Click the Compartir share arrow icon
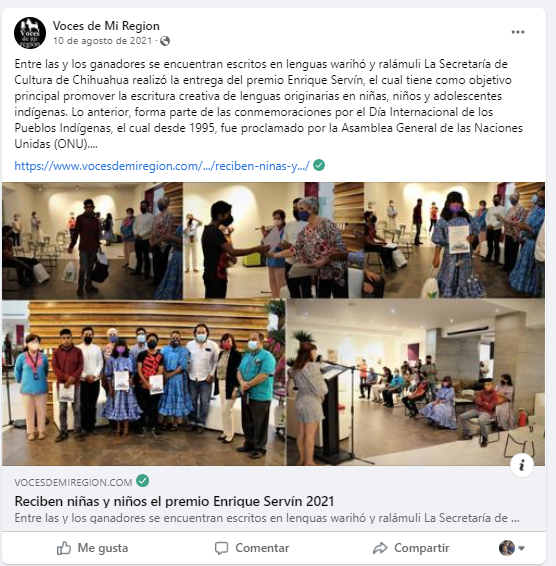The height and width of the screenshot is (566, 556). pyautogui.click(x=380, y=548)
